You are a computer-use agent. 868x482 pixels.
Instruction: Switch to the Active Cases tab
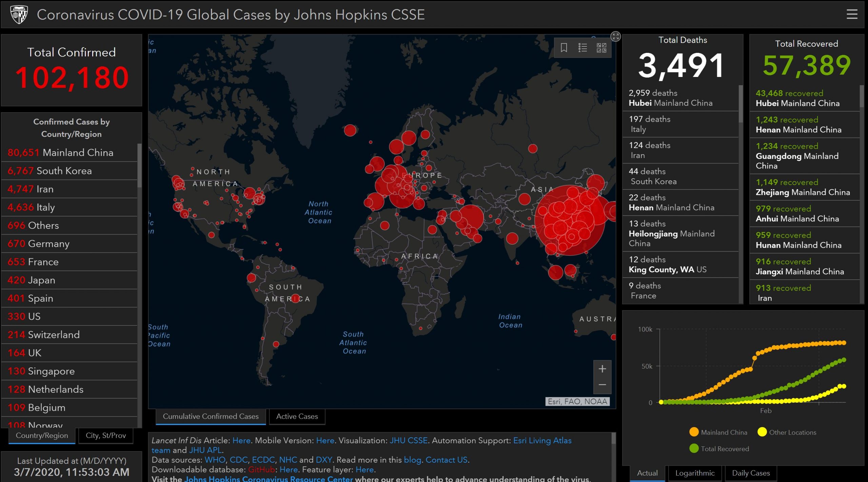tap(297, 416)
